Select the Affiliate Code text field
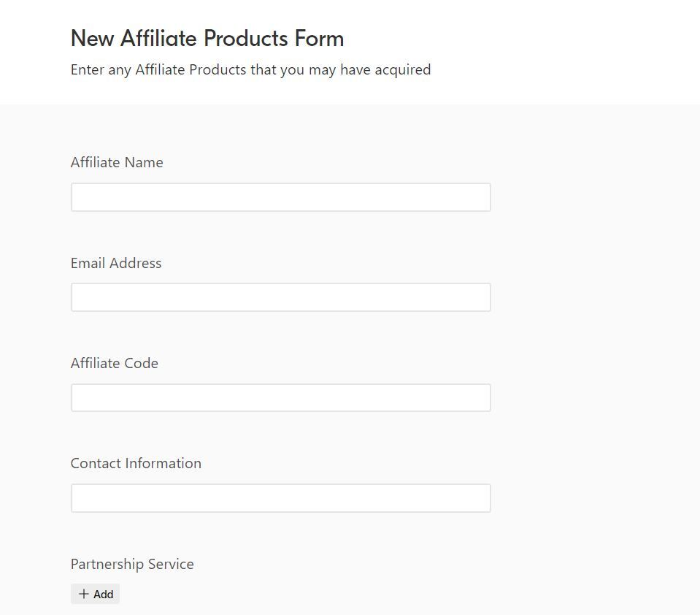 pos(280,397)
